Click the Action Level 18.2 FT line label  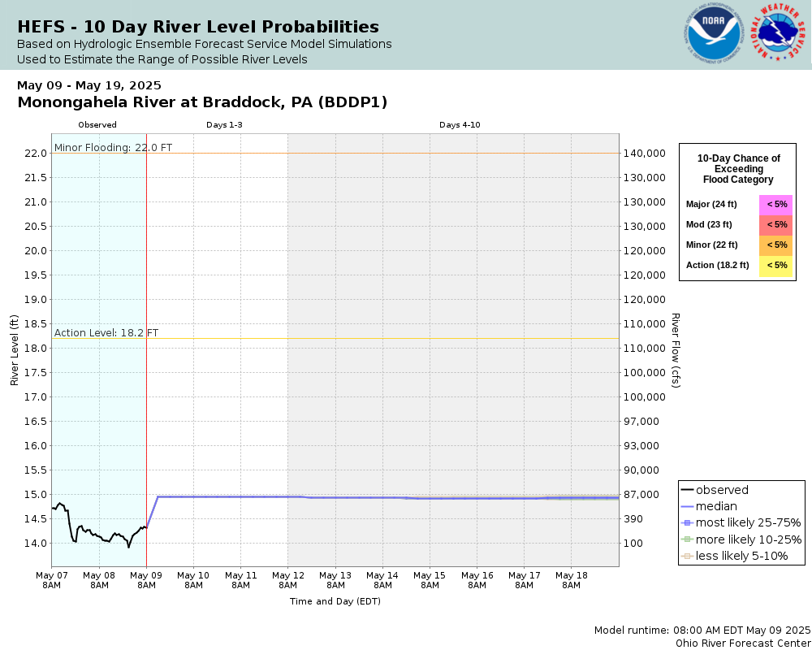106,333
